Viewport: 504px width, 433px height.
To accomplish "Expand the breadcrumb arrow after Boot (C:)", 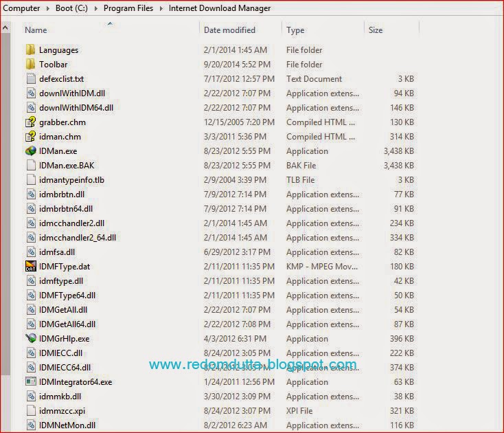I will click(95, 8).
